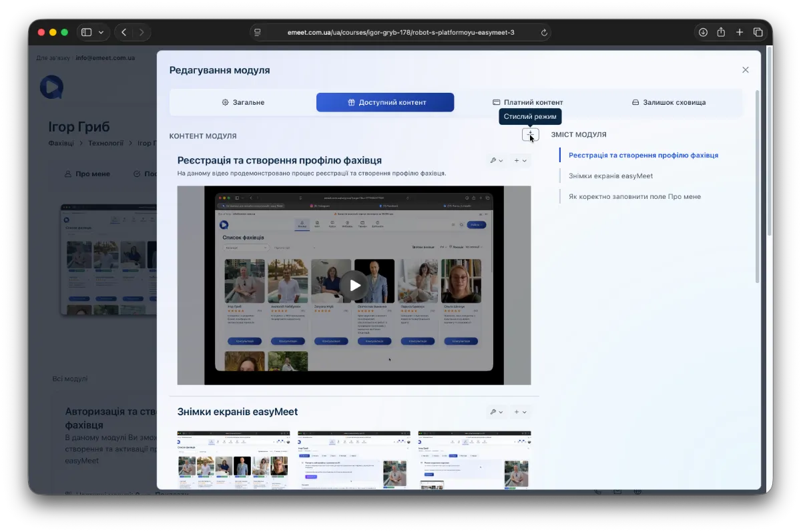This screenshot has height=532, width=801.
Task: Open the first easyMeet screenshot thumbnail
Action: (233, 459)
